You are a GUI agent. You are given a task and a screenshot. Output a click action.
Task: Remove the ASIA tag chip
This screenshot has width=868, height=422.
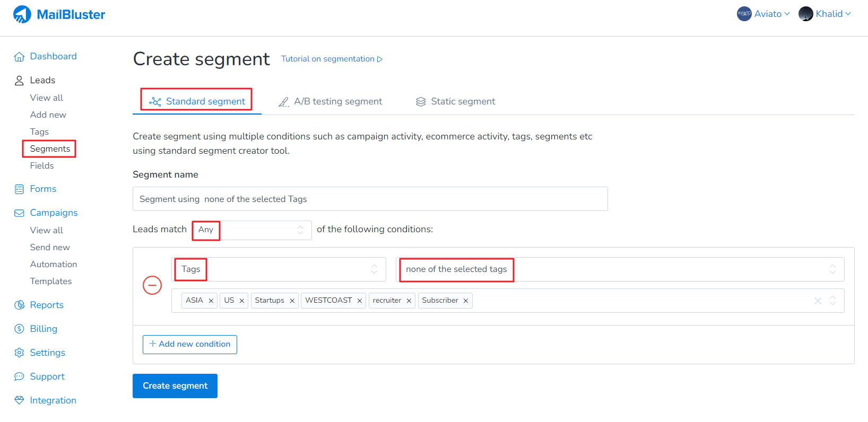pyautogui.click(x=211, y=301)
